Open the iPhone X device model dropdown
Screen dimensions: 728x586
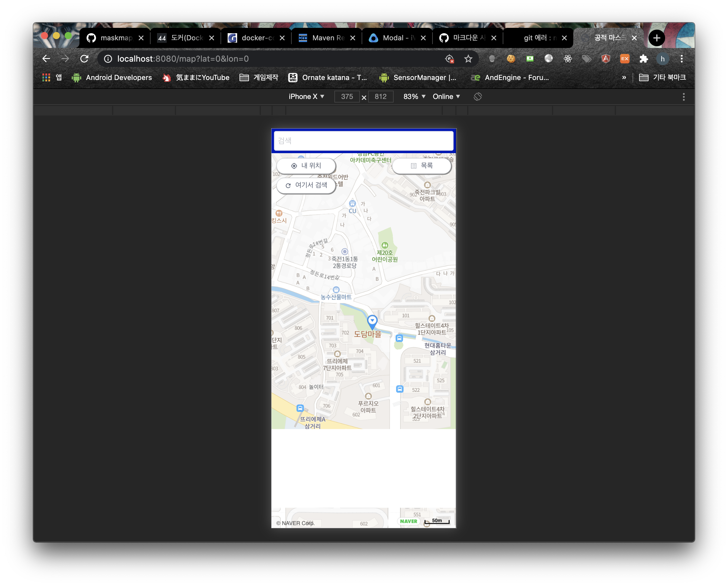click(x=306, y=97)
